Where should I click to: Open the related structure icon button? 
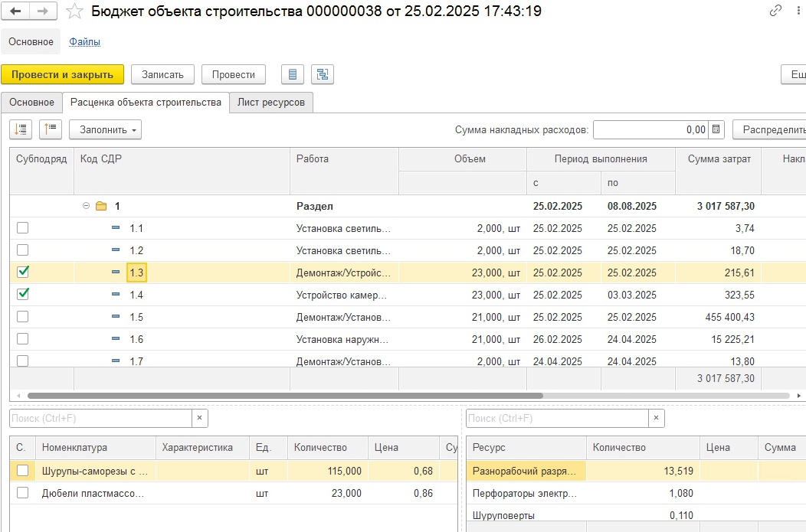pyautogui.click(x=323, y=74)
